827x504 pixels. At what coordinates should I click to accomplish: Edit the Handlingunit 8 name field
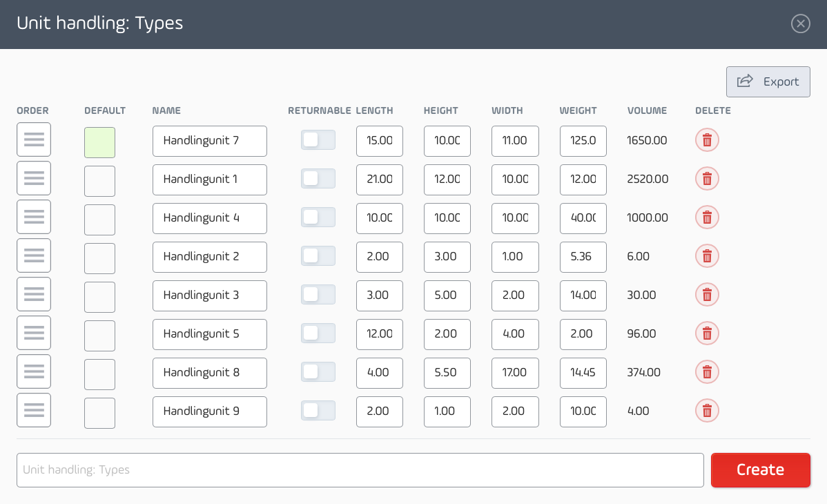[x=210, y=373]
